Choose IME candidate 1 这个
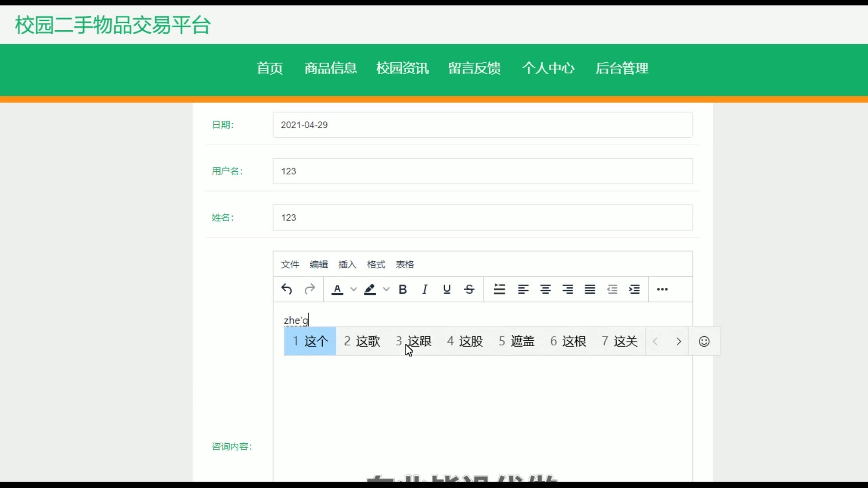The width and height of the screenshot is (868, 488). tap(310, 341)
